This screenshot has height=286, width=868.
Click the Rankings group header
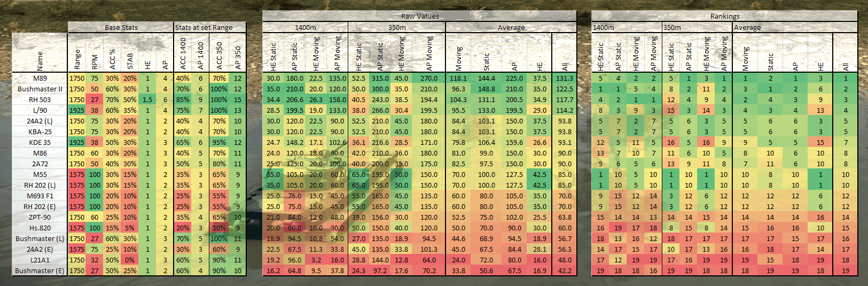point(725,16)
